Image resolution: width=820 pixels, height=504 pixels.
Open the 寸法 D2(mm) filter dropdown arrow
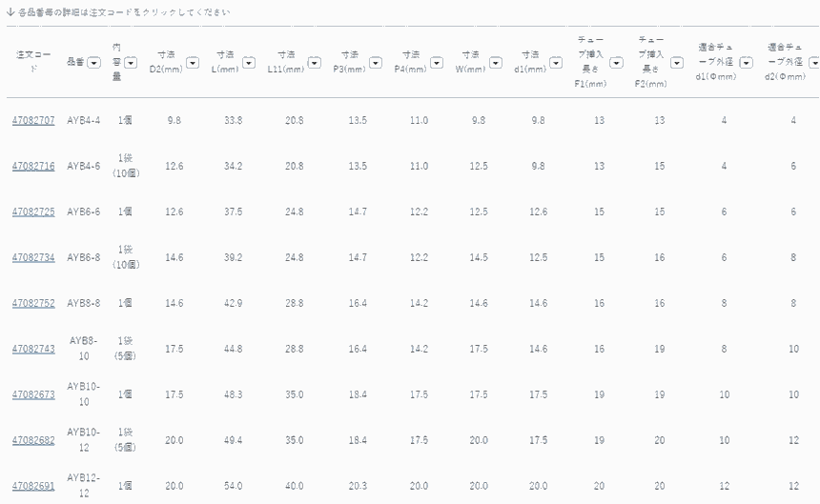click(x=192, y=63)
